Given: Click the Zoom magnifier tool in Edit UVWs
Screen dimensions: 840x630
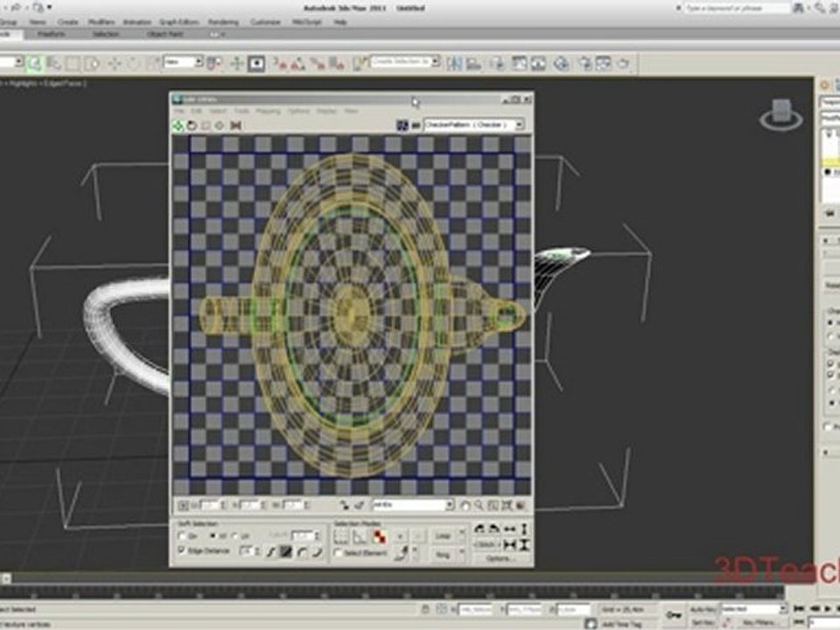Looking at the screenshot, I should [479, 505].
